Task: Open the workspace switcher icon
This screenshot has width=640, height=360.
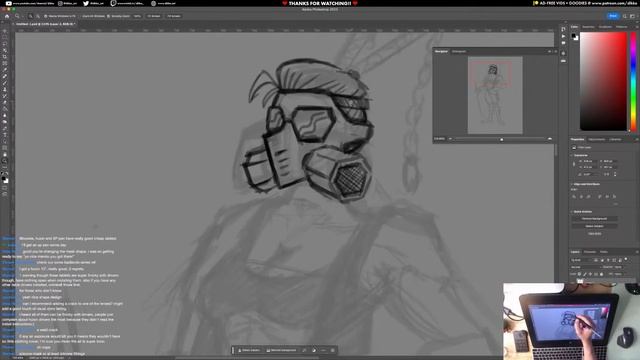Action: coord(633,16)
